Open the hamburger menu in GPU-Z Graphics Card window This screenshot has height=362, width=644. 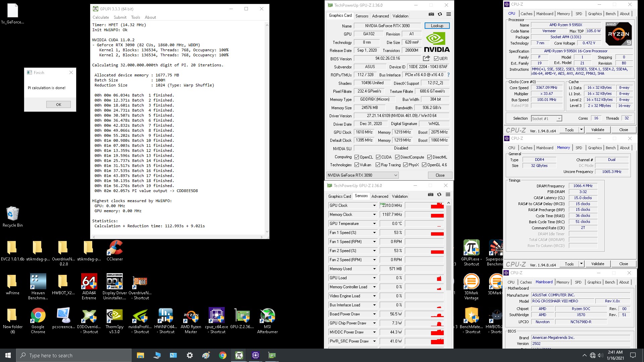click(x=448, y=14)
